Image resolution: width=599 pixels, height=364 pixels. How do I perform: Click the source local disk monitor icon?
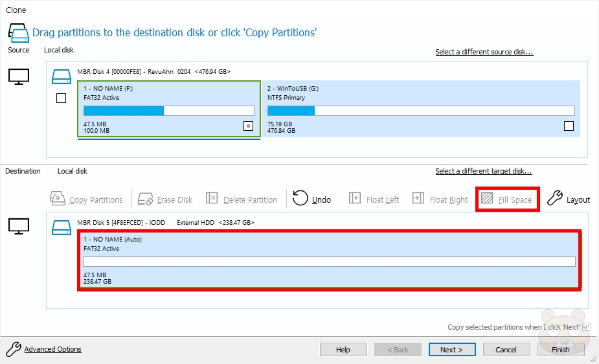19,77
